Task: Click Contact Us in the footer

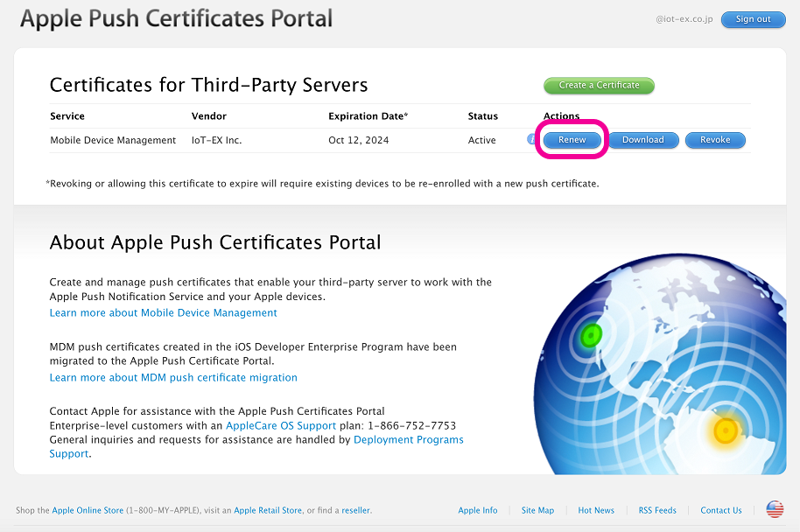Action: tap(720, 510)
